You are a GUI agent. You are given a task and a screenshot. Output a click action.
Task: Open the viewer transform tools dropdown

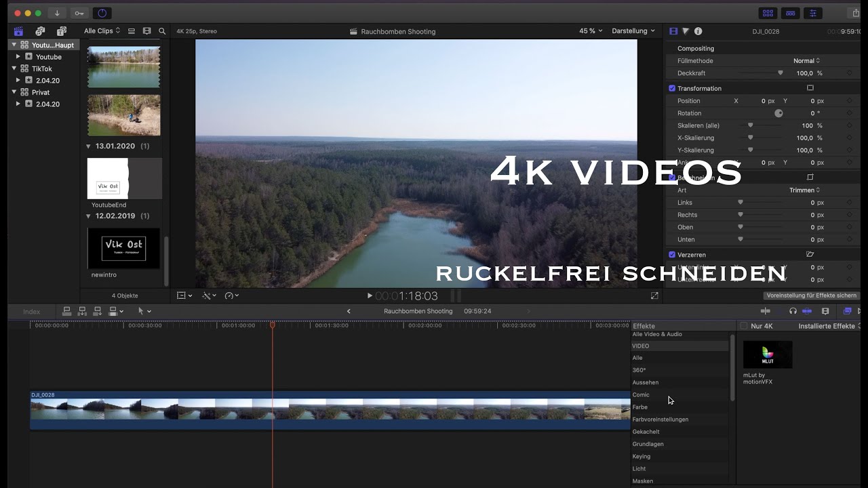pos(184,296)
